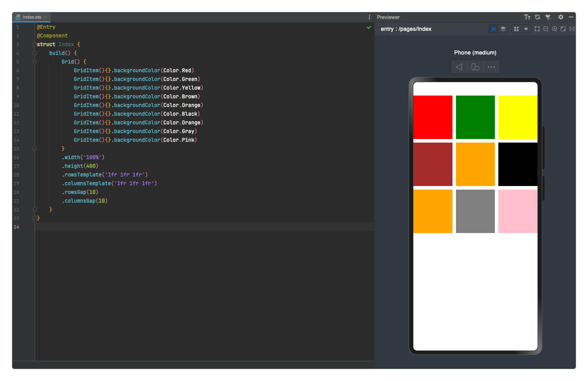Click the multi-device profile grid icon

[516, 29]
